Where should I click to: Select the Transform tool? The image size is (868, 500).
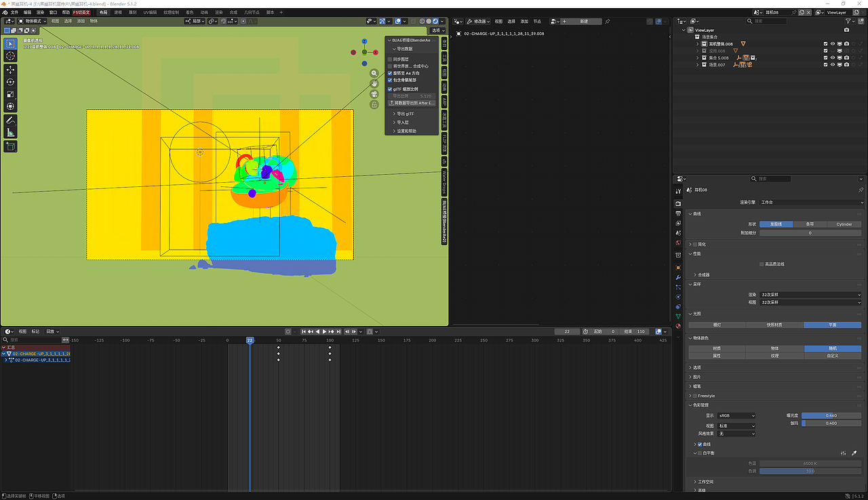click(x=10, y=106)
